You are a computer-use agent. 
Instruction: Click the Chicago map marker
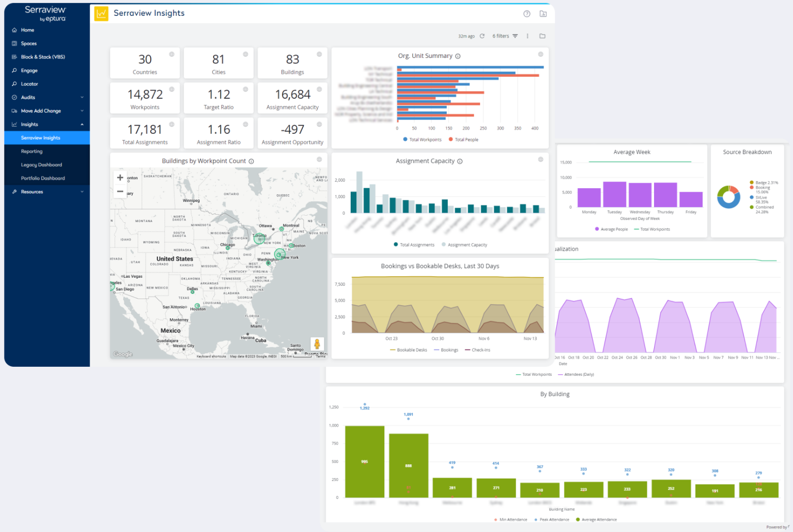228,248
